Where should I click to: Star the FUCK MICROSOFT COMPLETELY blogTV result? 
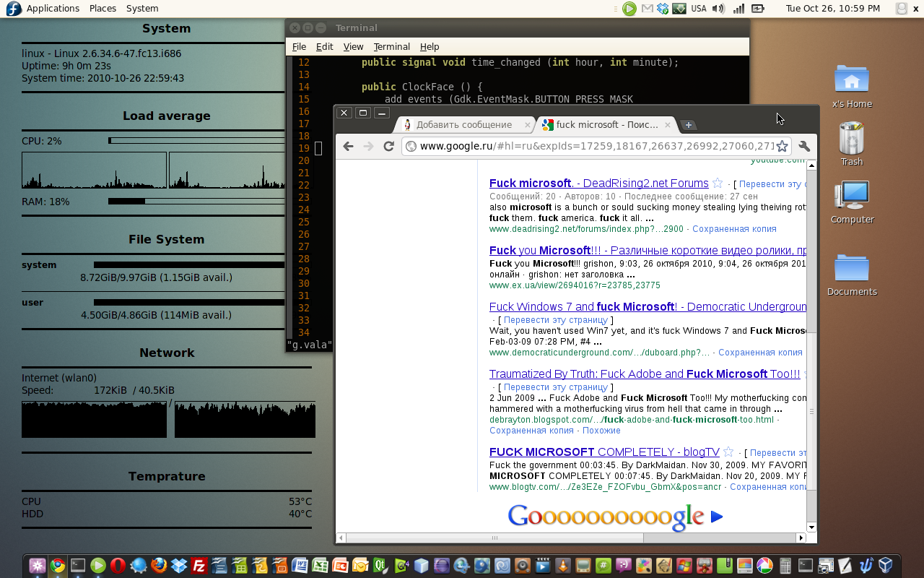[x=728, y=452]
